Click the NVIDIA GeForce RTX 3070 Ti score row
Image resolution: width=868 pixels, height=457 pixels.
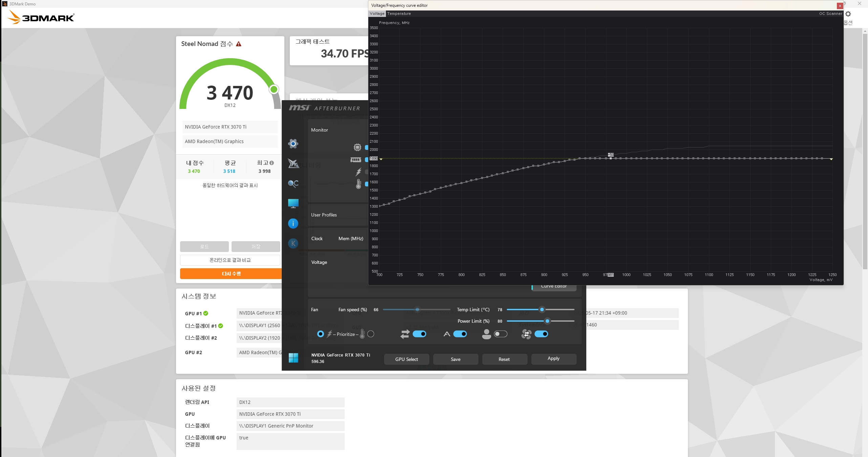pyautogui.click(x=230, y=127)
